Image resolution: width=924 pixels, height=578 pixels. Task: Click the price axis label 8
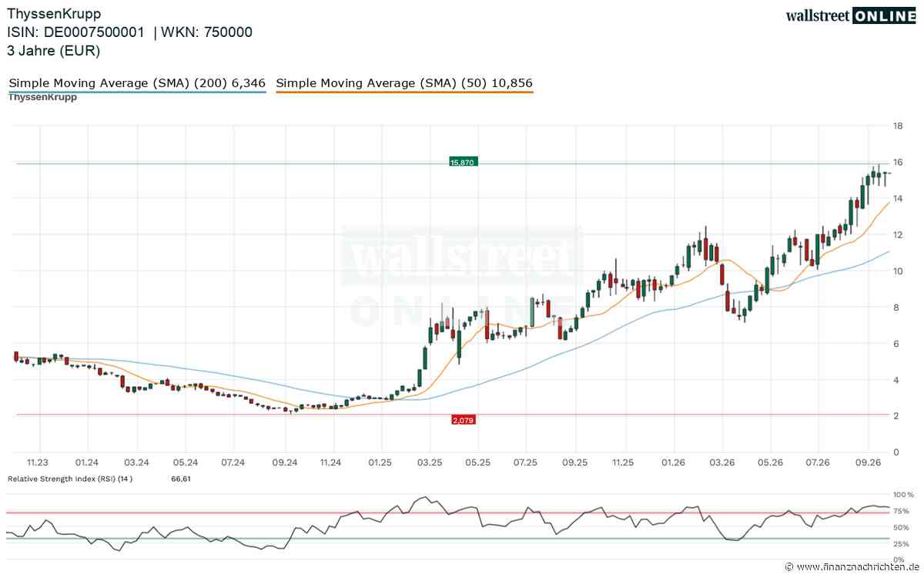pyautogui.click(x=896, y=307)
